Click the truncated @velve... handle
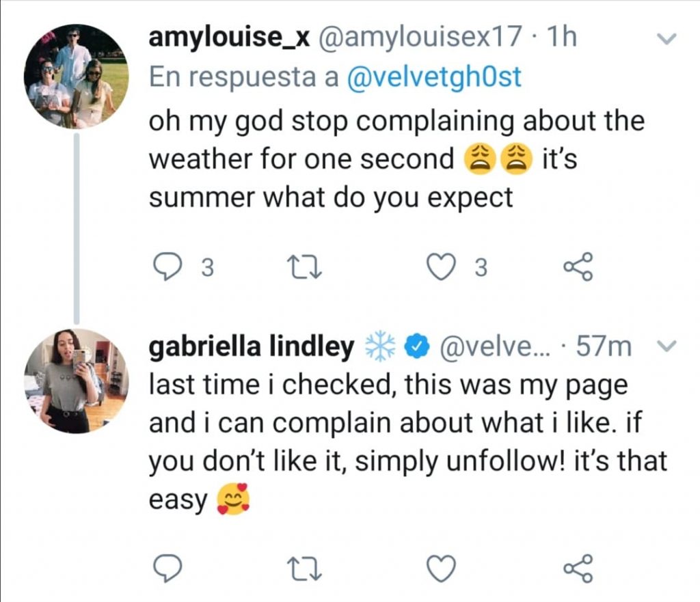 496,346
